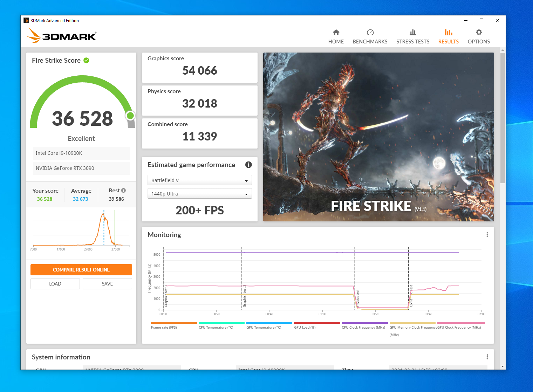
Task: Click the average score 32 673
Action: point(81,199)
